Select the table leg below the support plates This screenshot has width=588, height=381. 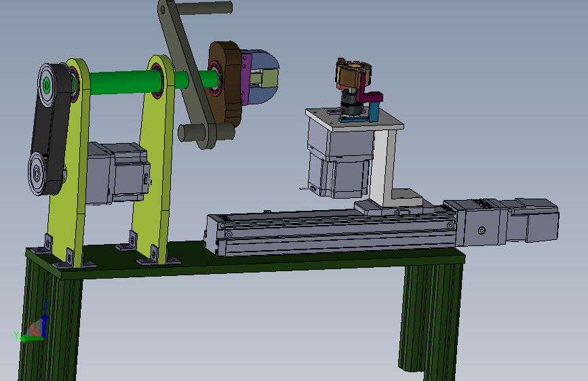click(x=51, y=323)
